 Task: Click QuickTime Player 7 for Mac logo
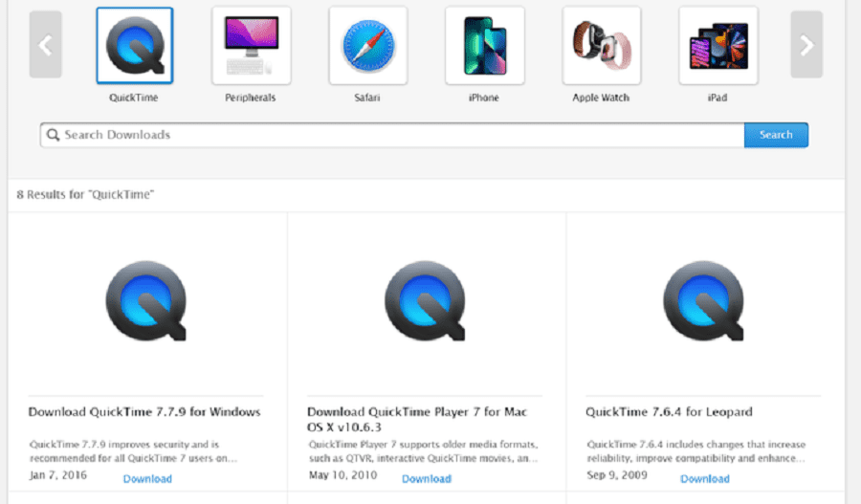coord(425,301)
